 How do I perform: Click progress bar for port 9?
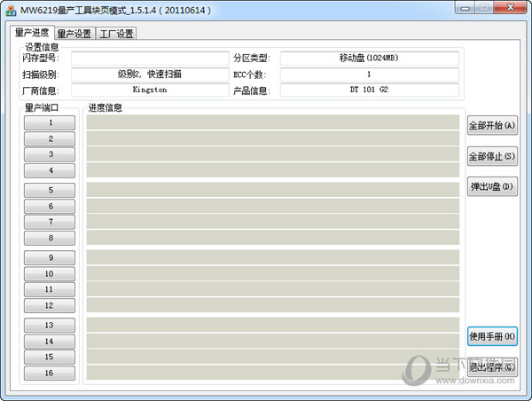273,257
